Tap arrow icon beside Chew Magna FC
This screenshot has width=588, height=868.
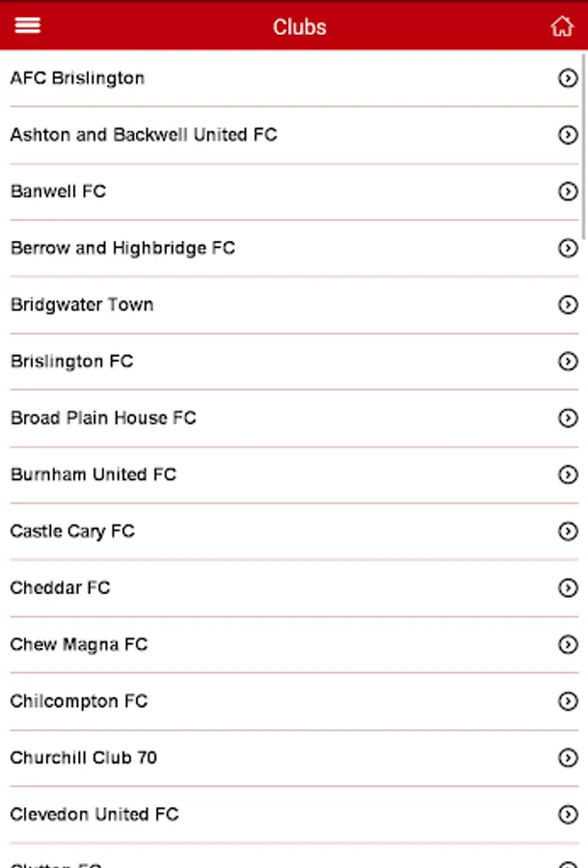[x=568, y=644]
